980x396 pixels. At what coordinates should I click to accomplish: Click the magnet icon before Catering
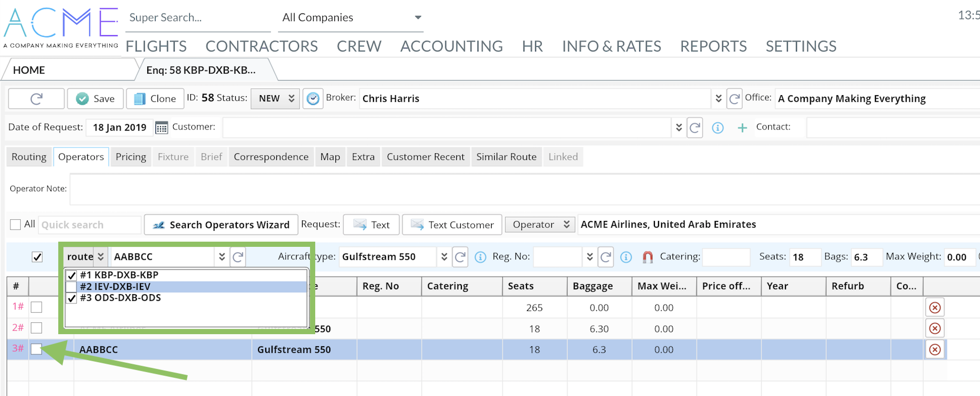tap(648, 257)
